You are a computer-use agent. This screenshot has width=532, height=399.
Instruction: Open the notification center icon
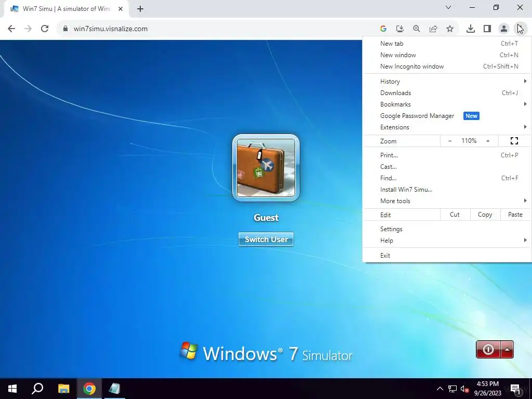[x=515, y=389]
